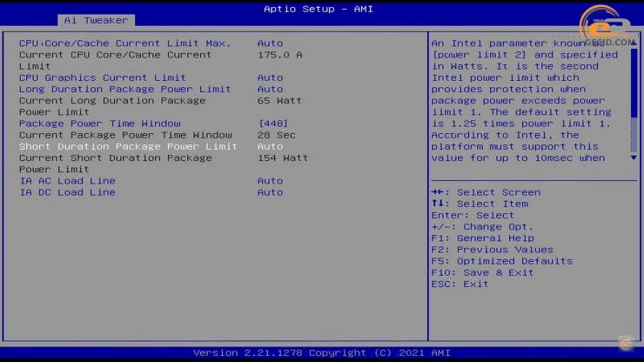644x362 pixels.
Task: Click the left-right arrows Select Screen icon
Action: [438, 192]
